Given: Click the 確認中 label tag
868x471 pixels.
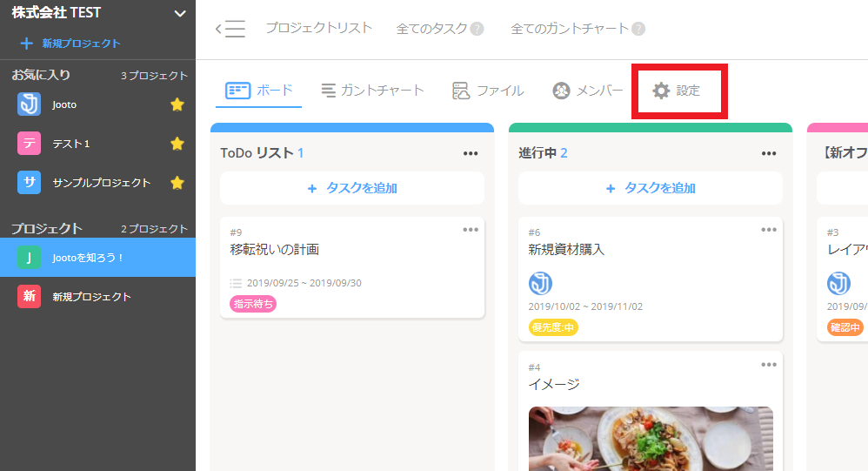Looking at the screenshot, I should [845, 327].
